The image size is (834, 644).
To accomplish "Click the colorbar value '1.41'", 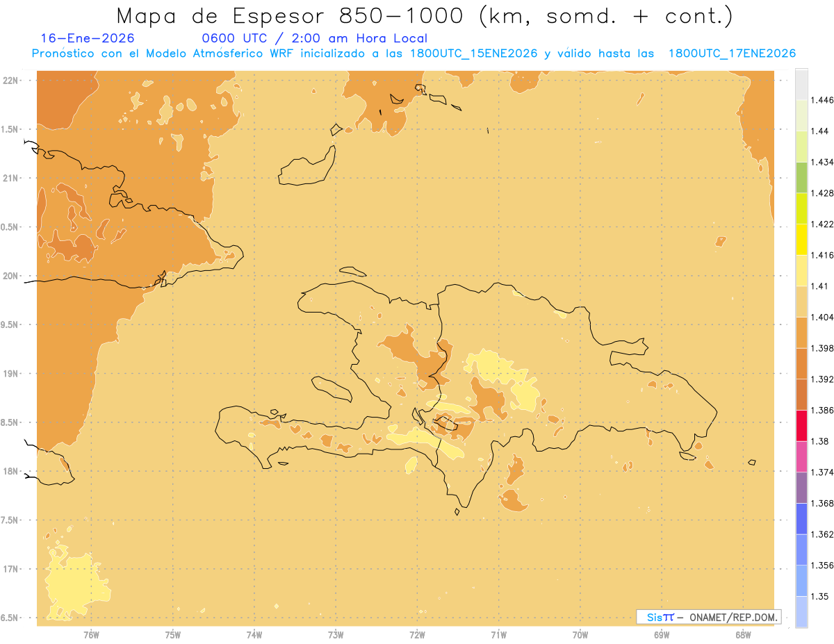I will pos(820,286).
